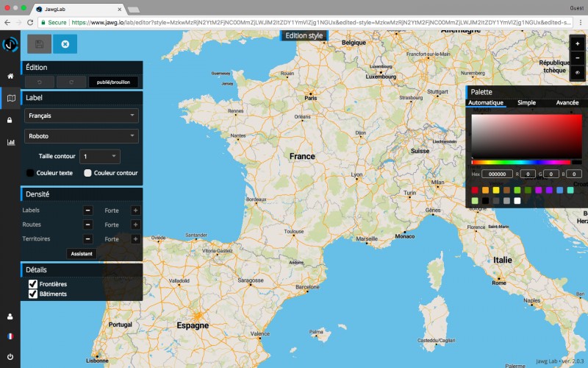Open a new browser tab
This screenshot has height=368, width=588.
(134, 10)
